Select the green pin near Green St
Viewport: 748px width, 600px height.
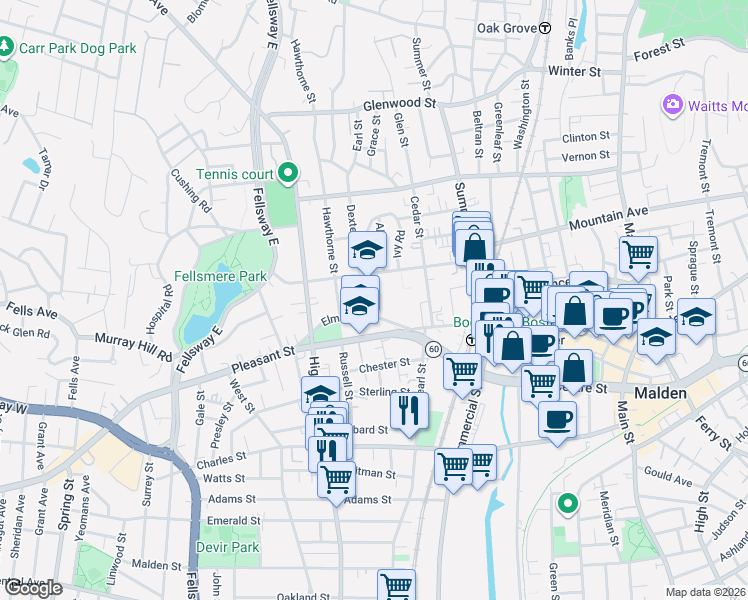pyautogui.click(x=567, y=504)
